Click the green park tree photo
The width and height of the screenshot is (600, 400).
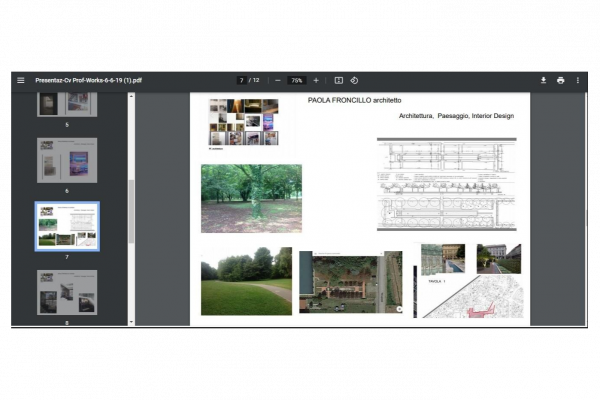[251, 198]
